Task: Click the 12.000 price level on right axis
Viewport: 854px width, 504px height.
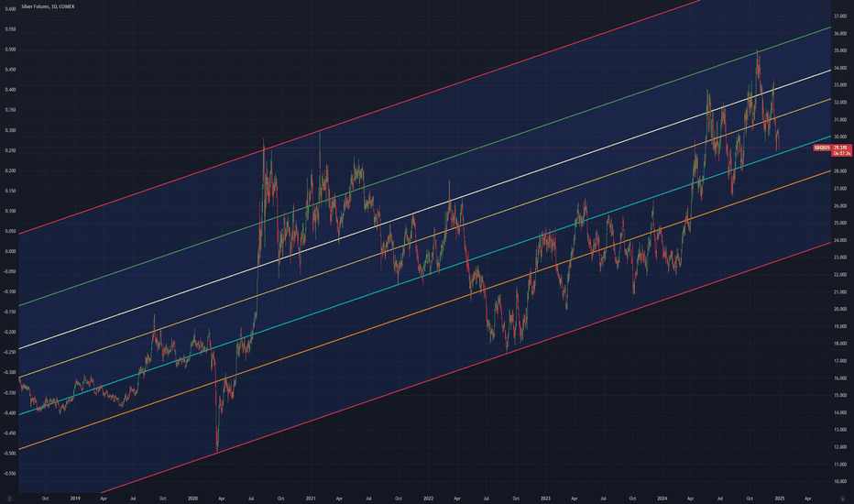Action: pos(840,447)
